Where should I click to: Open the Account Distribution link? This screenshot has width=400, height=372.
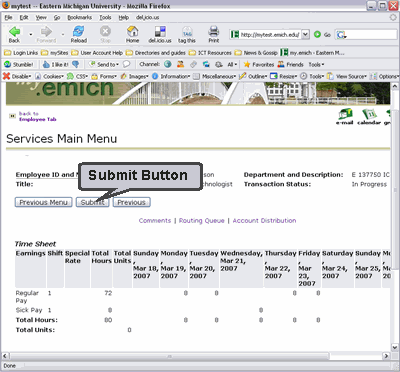[264, 221]
